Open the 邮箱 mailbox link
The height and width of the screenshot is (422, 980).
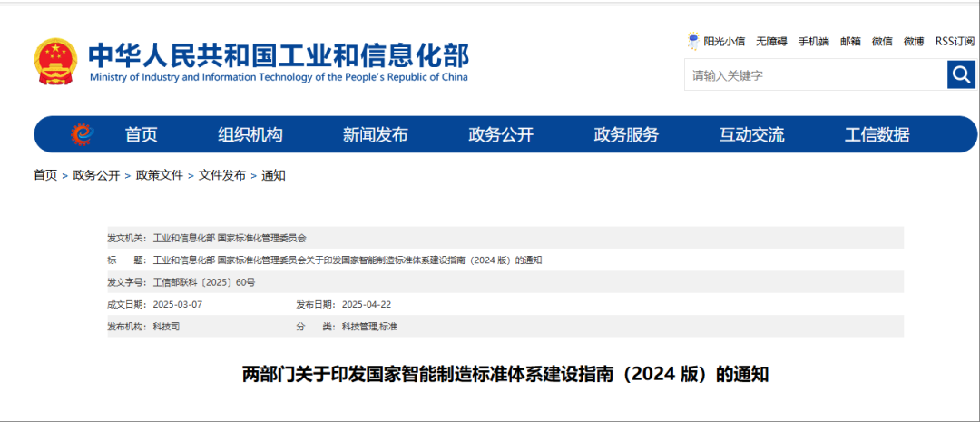click(x=850, y=42)
